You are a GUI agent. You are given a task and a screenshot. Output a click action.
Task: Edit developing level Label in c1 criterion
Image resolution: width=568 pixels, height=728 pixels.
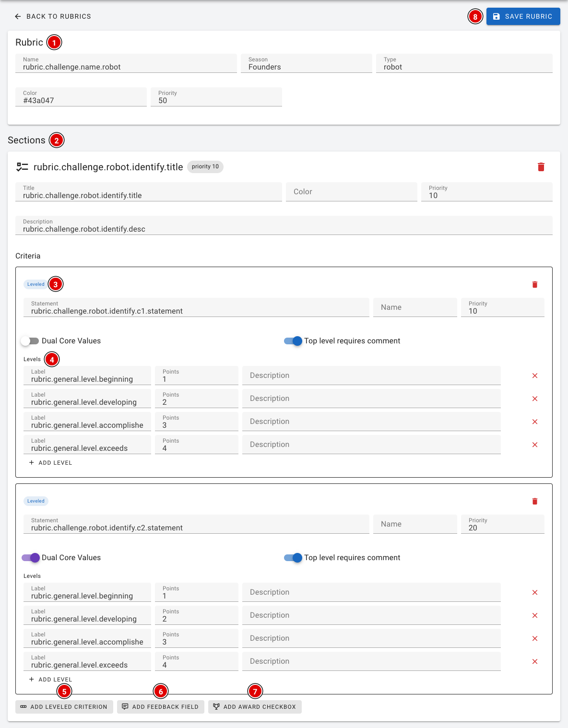(x=87, y=399)
